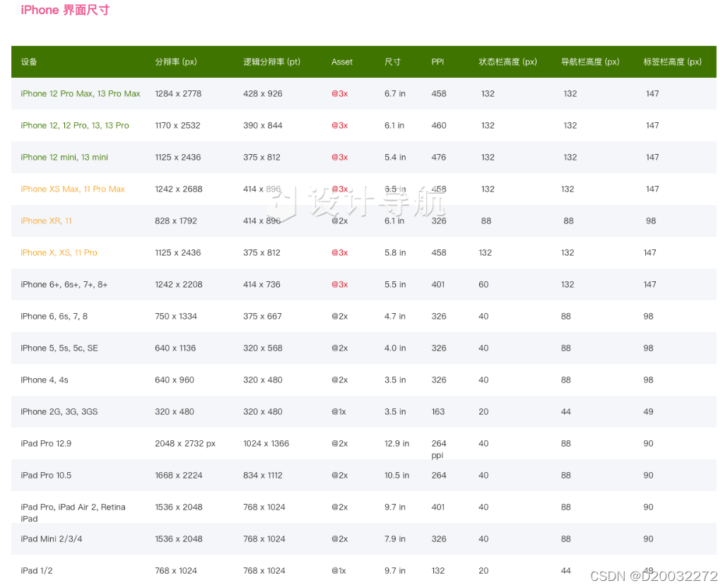Viewport: 728px width, 588px height.
Task: Click the logical resolution '834 x 1112'
Action: pyautogui.click(x=263, y=475)
